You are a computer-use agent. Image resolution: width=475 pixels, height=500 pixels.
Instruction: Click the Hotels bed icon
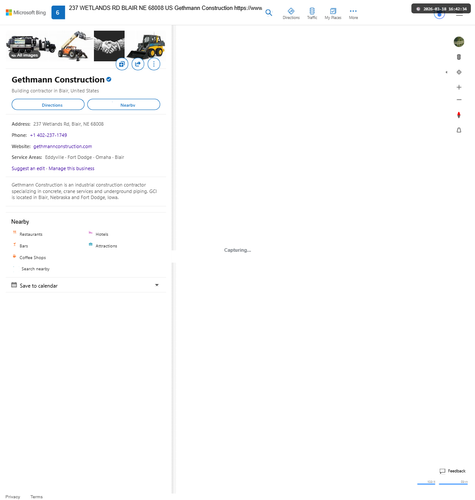click(90, 233)
